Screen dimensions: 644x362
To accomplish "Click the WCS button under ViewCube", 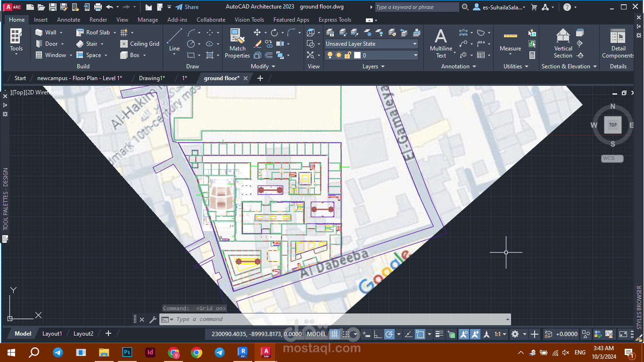I will tap(612, 158).
